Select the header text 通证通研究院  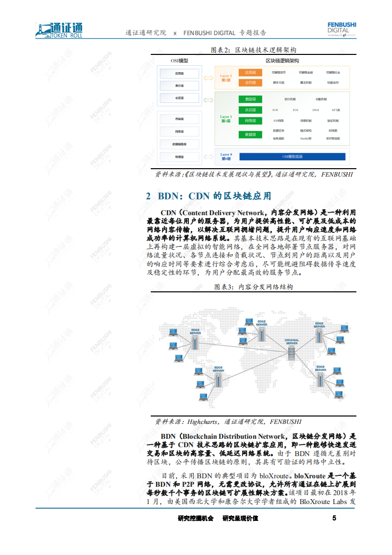click(x=146, y=33)
